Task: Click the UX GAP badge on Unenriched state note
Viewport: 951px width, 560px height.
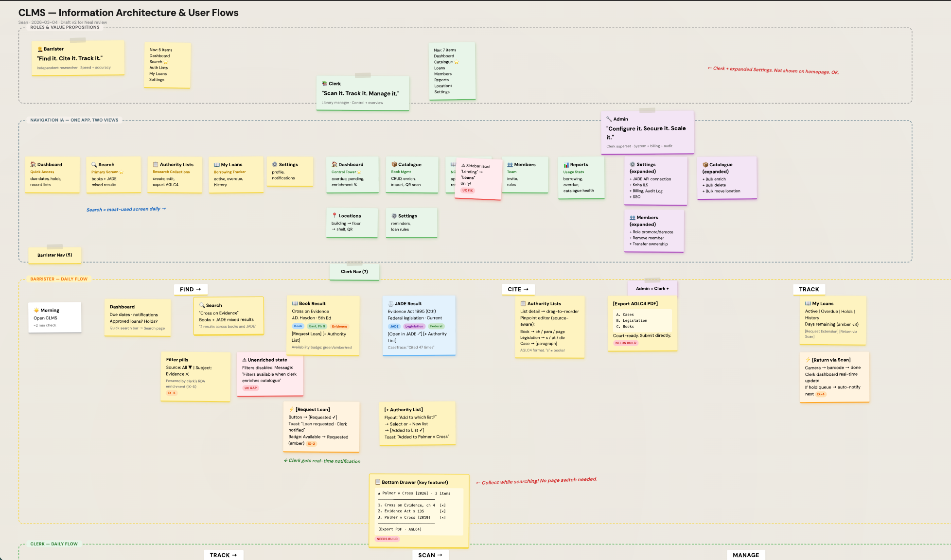Action: [x=250, y=388]
